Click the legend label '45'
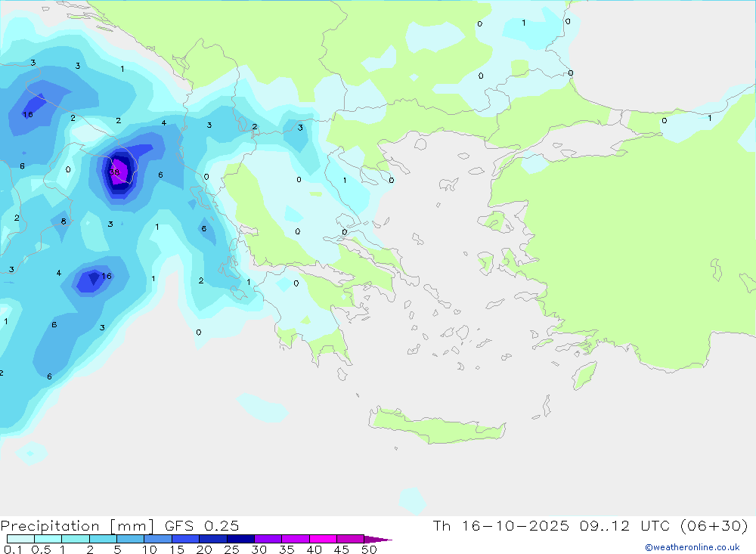 (342, 549)
